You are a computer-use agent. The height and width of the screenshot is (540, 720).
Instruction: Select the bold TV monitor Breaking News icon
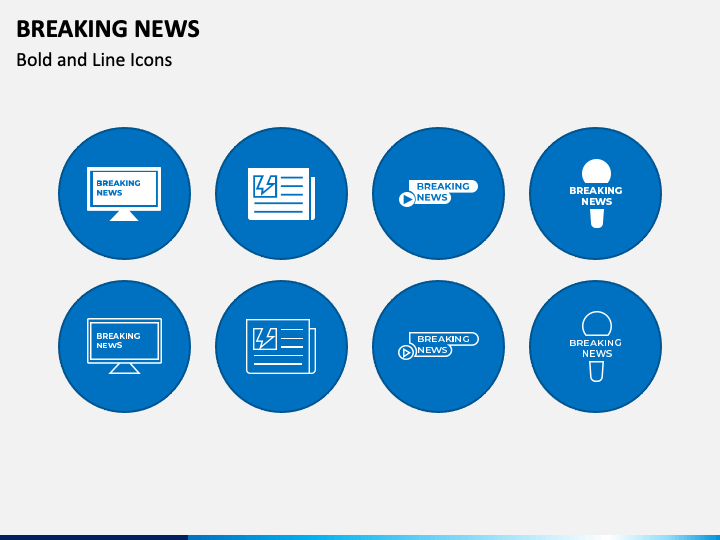124,194
